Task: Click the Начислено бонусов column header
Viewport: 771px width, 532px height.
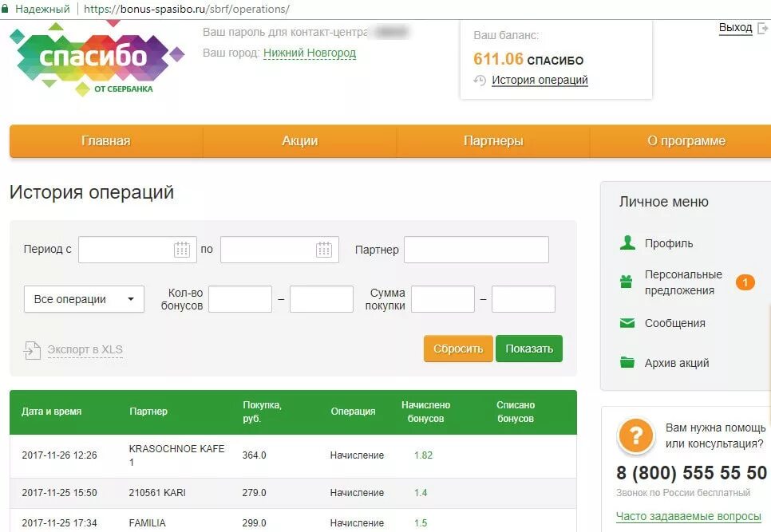Action: coord(426,412)
